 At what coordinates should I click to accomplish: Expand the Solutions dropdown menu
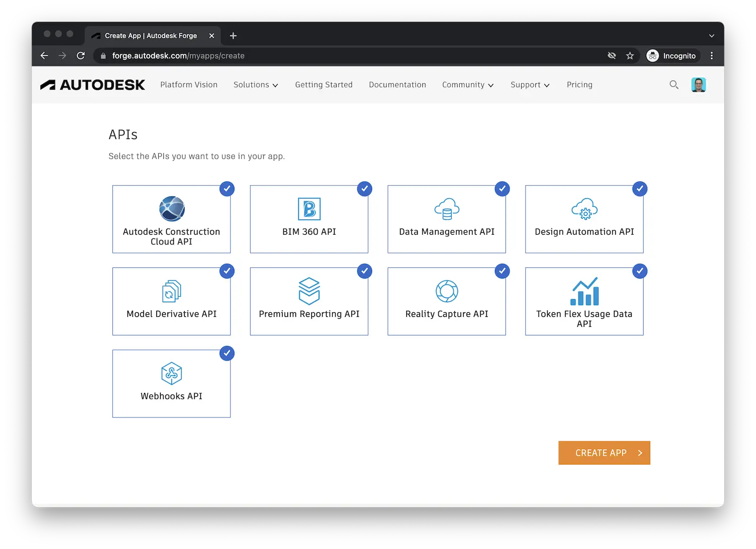pos(256,85)
